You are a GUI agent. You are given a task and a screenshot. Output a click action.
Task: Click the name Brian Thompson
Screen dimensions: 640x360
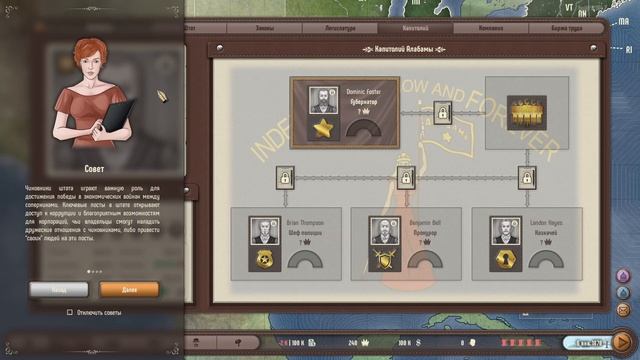(305, 223)
